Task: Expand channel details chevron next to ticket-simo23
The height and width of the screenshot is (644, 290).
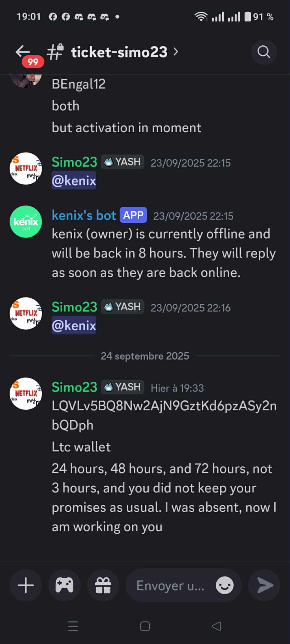Action: 176,52
